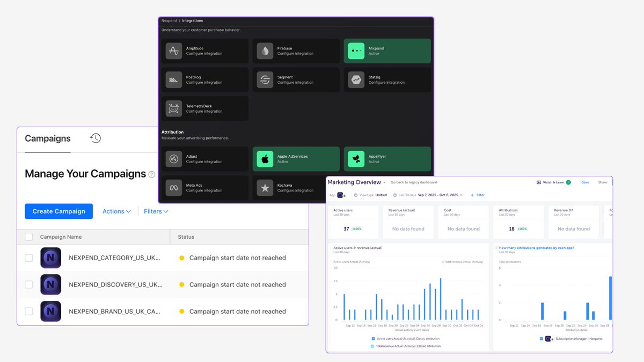The width and height of the screenshot is (644, 362).
Task: Check the NEXPEND_CATEGORY_US_UK campaign checkbox
Action: pyautogui.click(x=29, y=258)
